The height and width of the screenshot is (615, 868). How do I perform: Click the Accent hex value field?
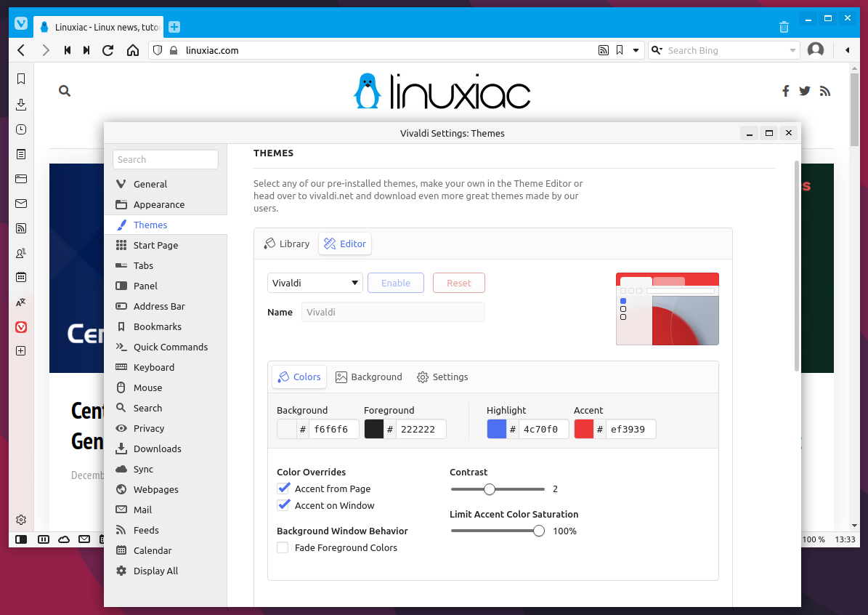coord(630,429)
